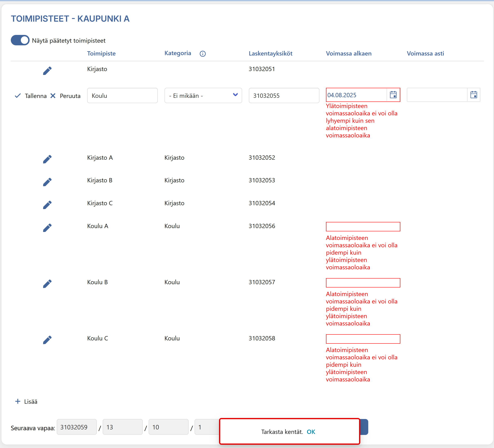Edit the Koulu C row pencil icon
This screenshot has height=448, width=494.
(x=47, y=340)
